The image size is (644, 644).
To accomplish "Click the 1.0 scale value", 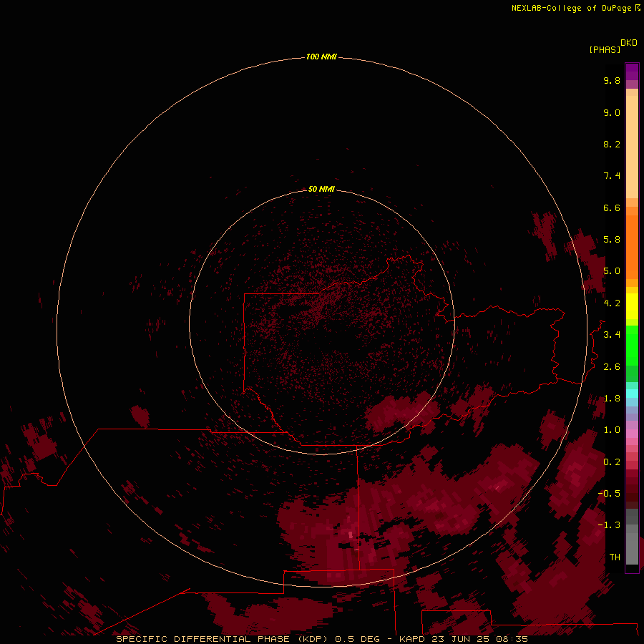I will [x=612, y=430].
